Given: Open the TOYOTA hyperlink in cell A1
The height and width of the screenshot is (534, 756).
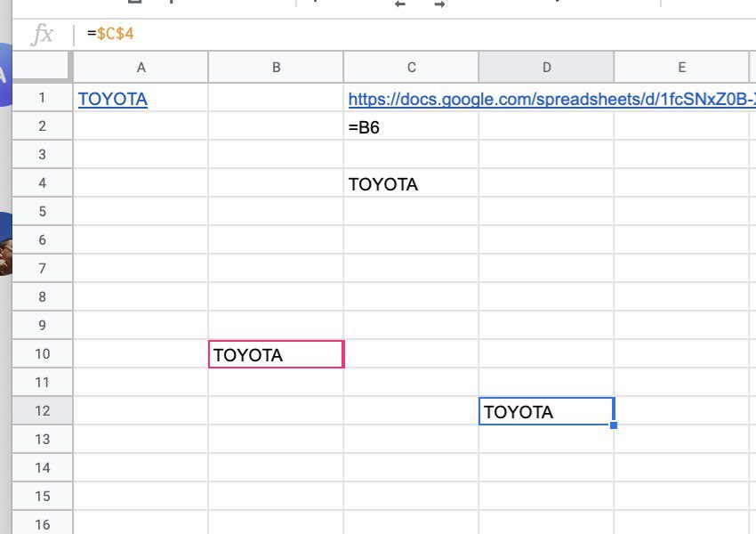Looking at the screenshot, I should (113, 99).
